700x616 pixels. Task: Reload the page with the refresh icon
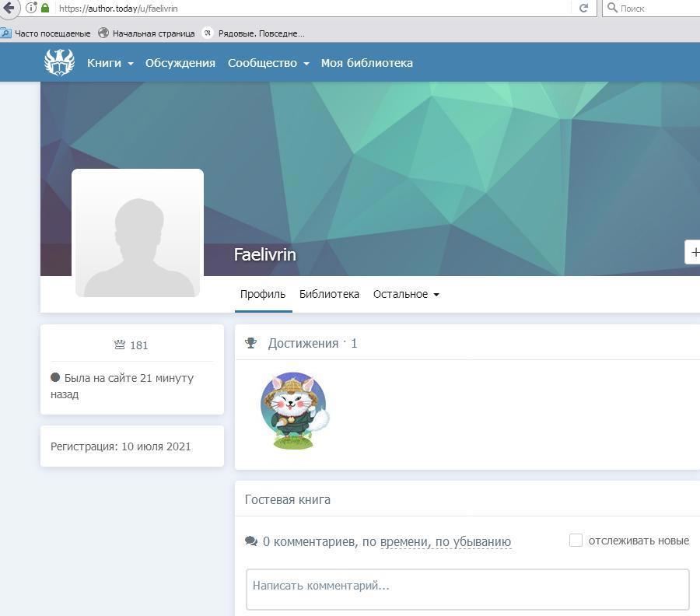pos(583,8)
